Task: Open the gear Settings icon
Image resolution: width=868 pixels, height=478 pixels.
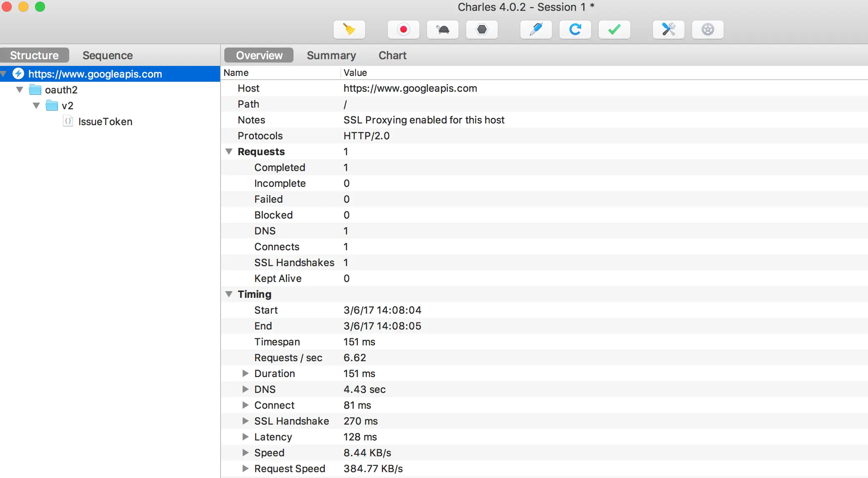Action: point(707,30)
